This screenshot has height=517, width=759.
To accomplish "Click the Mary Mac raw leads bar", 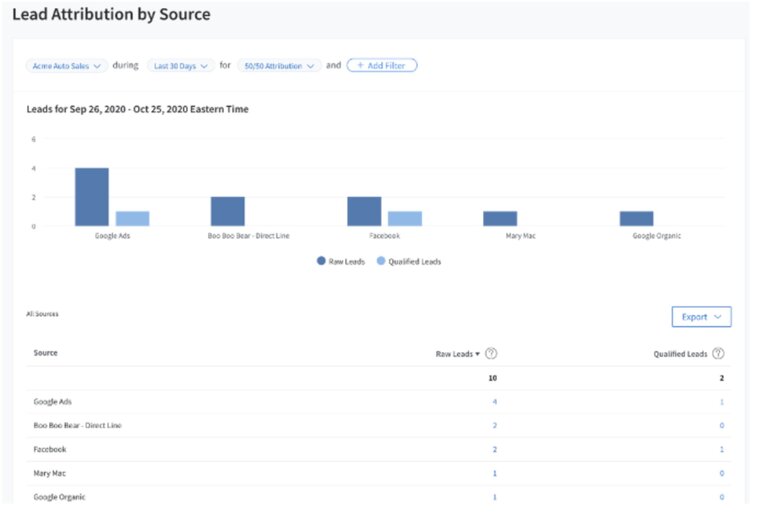I will (x=501, y=219).
